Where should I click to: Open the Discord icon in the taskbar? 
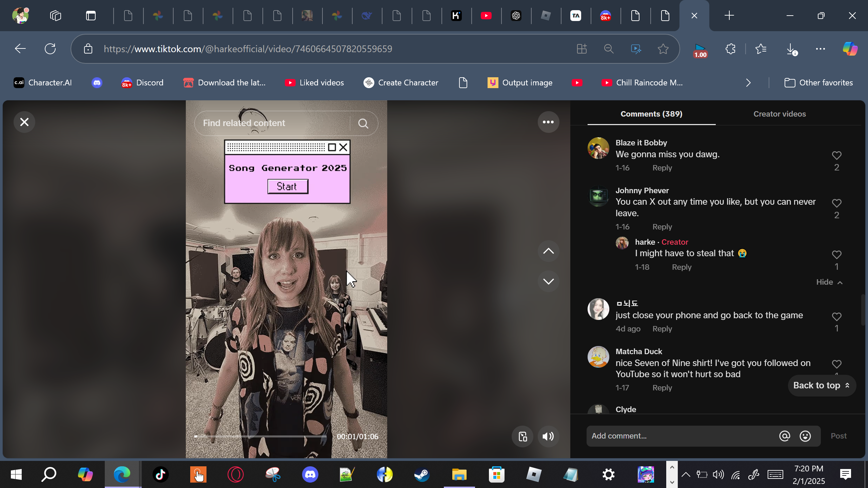click(310, 474)
